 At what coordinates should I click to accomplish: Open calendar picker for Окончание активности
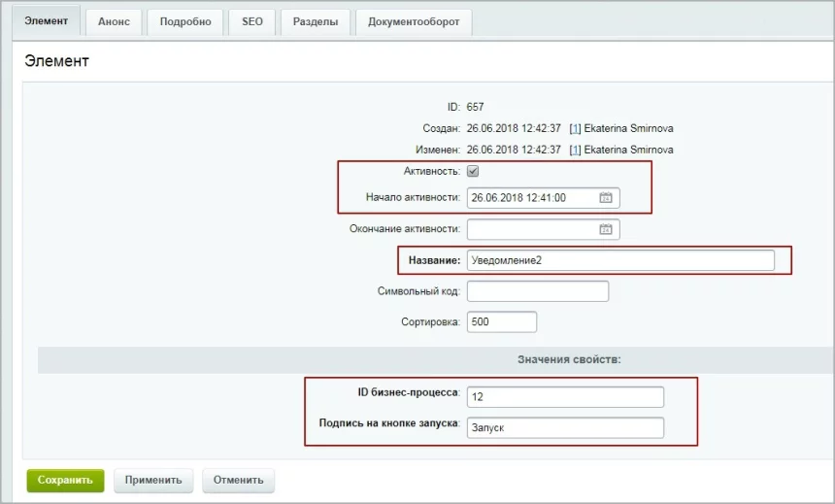(x=606, y=230)
